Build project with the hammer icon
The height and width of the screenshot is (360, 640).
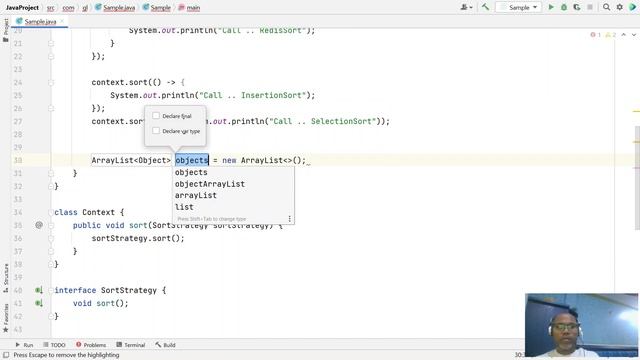click(485, 7)
